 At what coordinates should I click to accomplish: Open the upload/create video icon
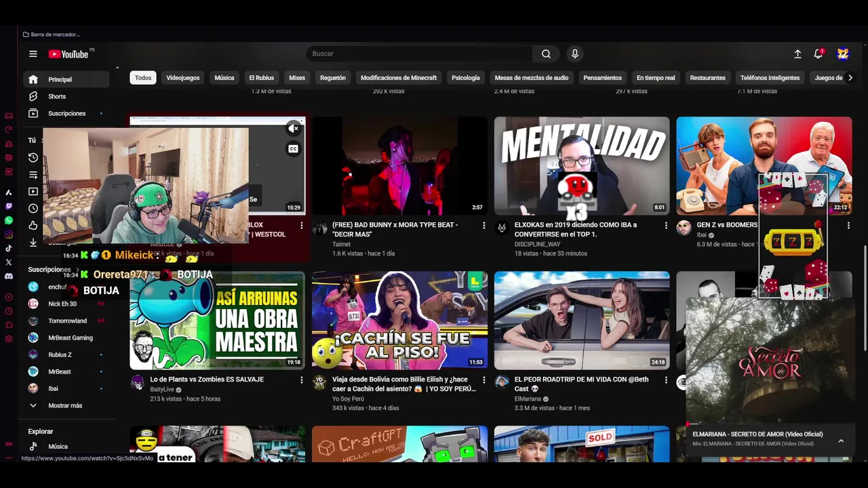pyautogui.click(x=797, y=54)
